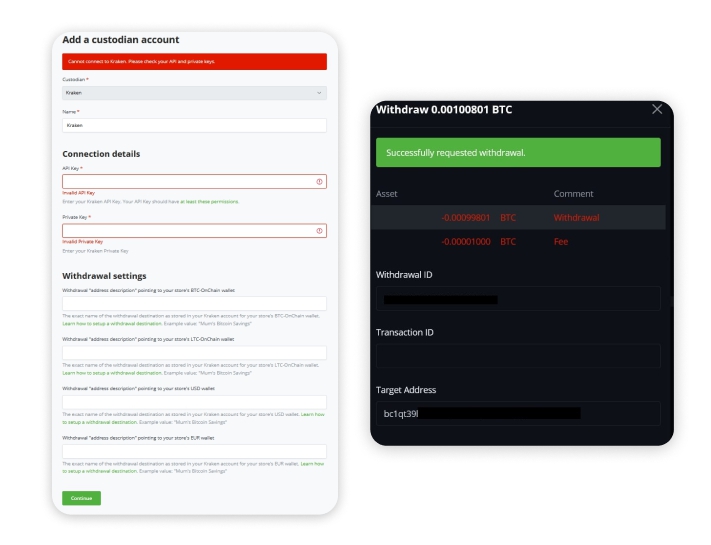
Task: Open the 'at least these permissions' link
Action: 209,202
